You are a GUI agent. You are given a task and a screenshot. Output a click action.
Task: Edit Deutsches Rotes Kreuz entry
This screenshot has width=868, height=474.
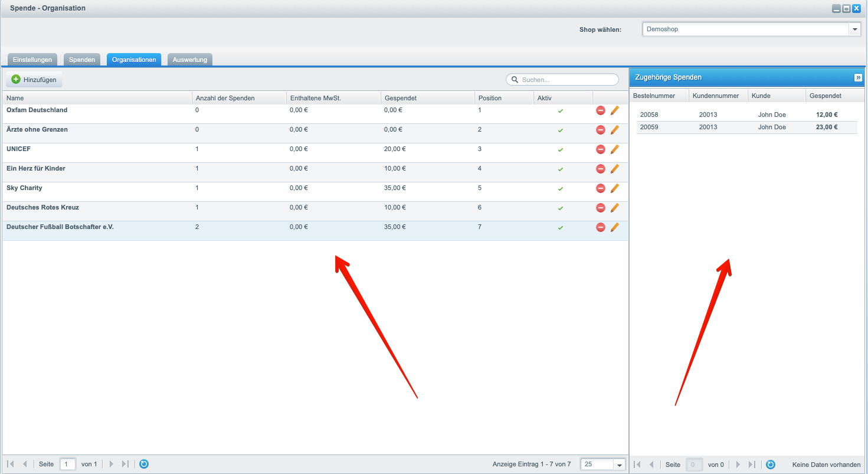pyautogui.click(x=615, y=208)
